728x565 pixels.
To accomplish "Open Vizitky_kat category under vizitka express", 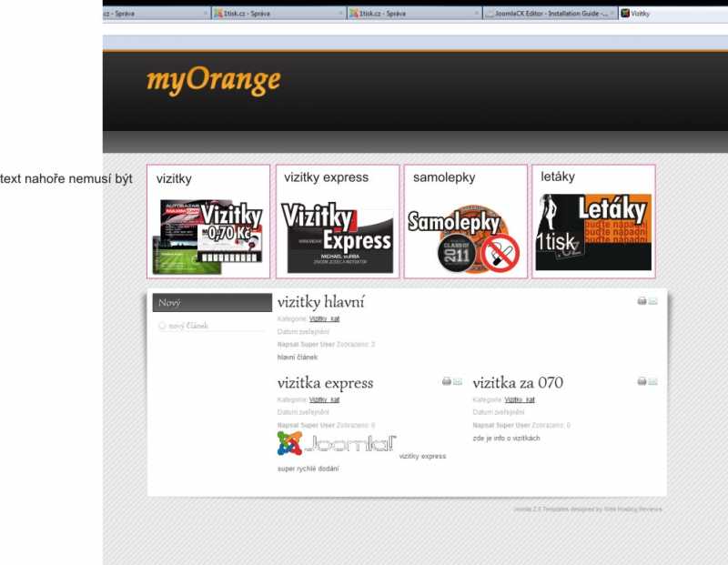I will [x=324, y=399].
